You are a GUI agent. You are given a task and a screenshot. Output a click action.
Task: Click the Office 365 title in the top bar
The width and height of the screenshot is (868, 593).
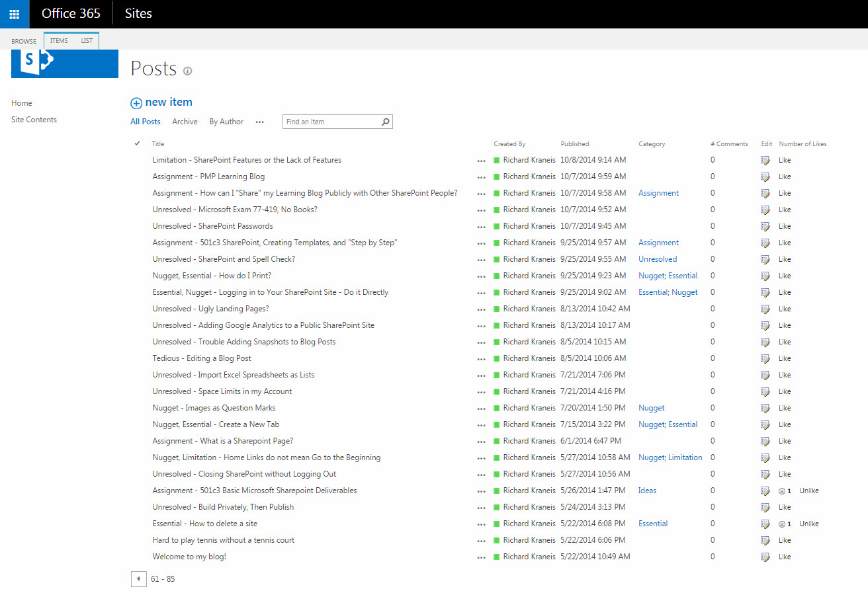pyautogui.click(x=71, y=13)
